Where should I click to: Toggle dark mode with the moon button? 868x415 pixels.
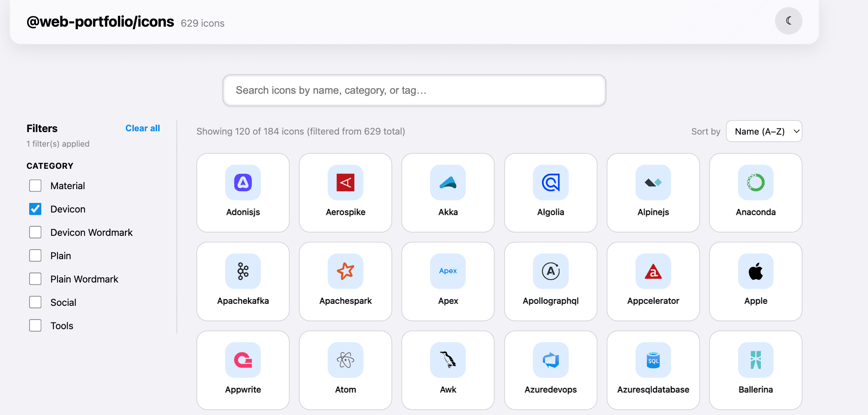pos(788,21)
